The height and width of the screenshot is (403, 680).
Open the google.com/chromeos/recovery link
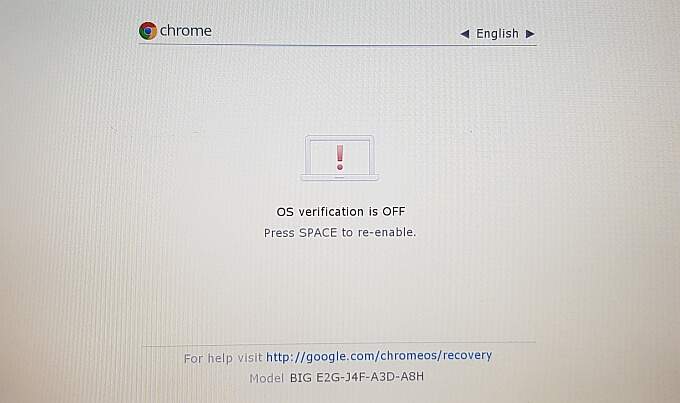(379, 356)
